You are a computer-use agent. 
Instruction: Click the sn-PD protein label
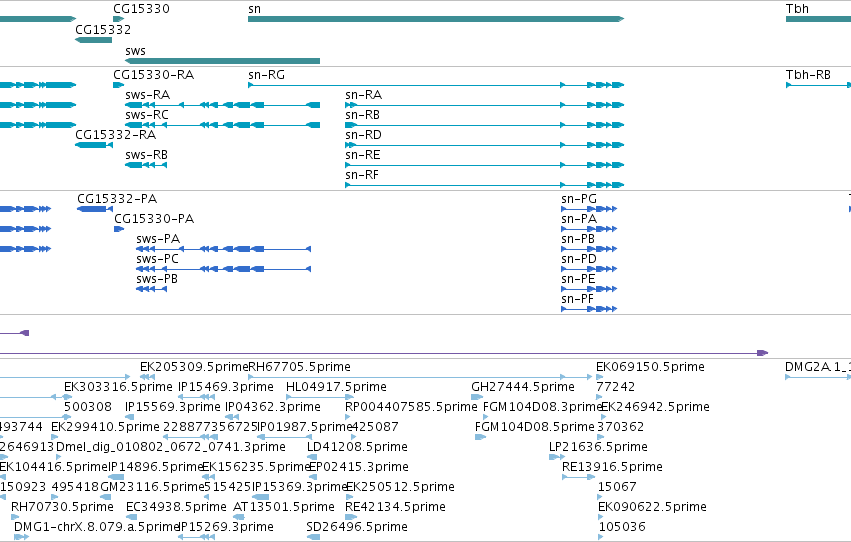point(579,259)
